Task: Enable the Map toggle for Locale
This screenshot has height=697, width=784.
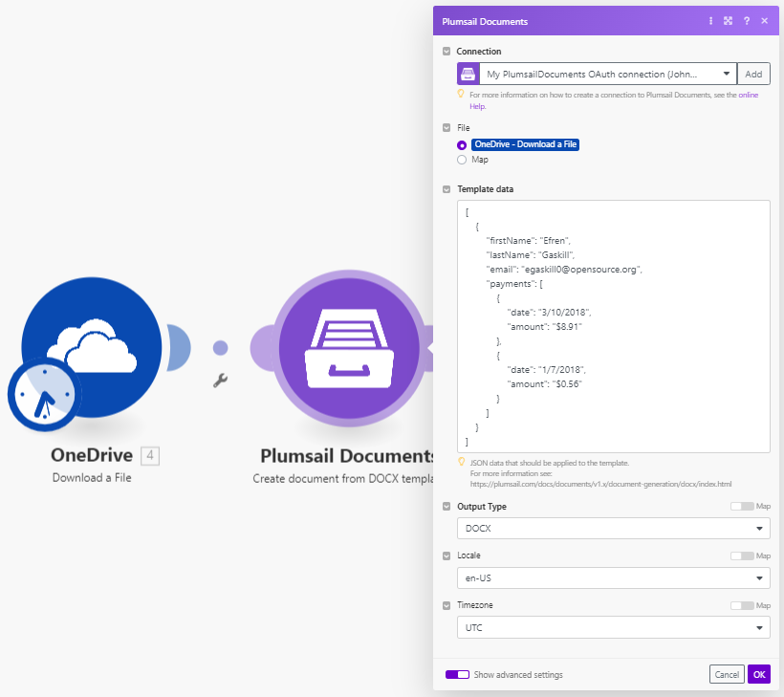Action: (x=742, y=555)
